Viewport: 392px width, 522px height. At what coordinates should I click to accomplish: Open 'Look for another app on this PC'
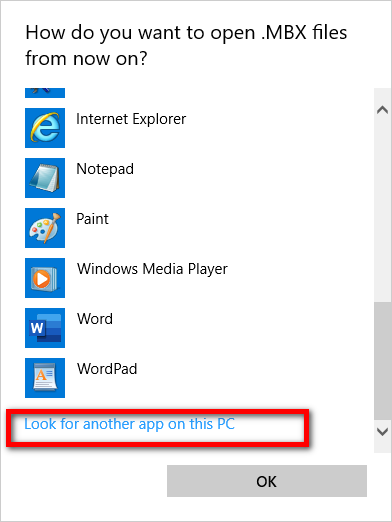click(130, 424)
